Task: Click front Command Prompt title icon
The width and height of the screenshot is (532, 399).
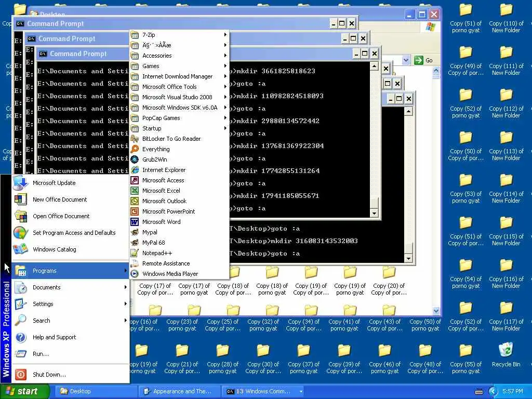Action: pyautogui.click(x=43, y=54)
